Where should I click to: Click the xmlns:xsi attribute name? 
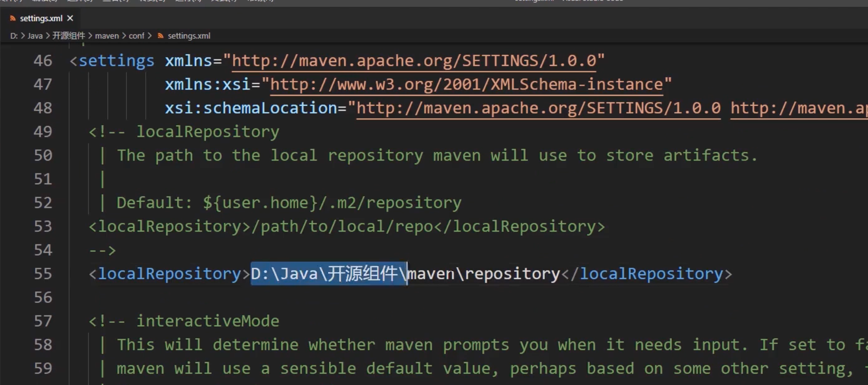click(207, 85)
